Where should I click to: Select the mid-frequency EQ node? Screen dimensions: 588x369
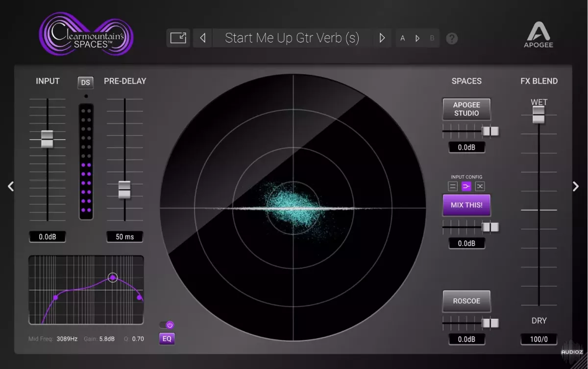(113, 277)
